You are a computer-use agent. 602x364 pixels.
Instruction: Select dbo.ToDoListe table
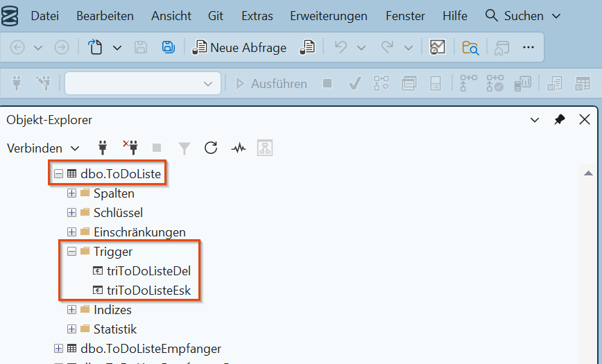click(121, 174)
